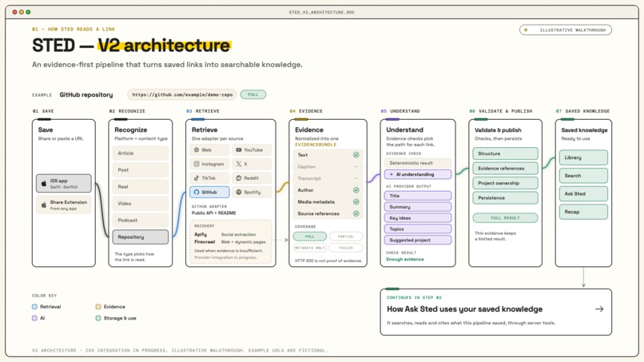
Task: Select the Post content type
Action: (x=141, y=169)
